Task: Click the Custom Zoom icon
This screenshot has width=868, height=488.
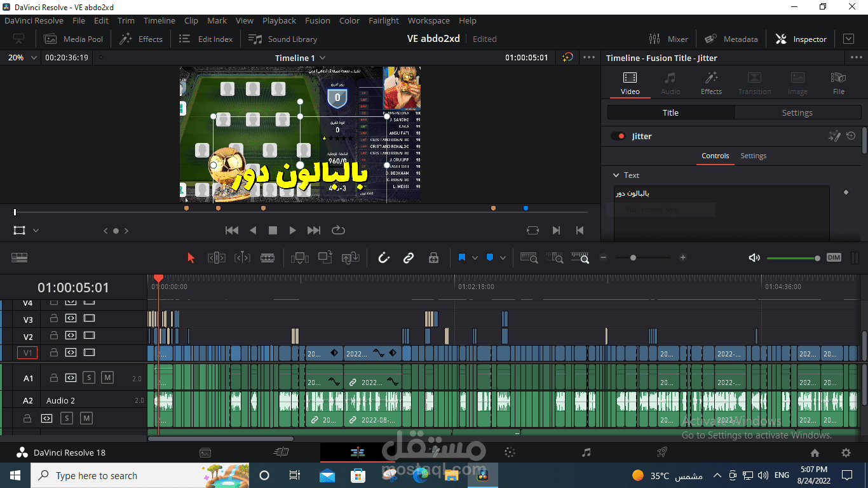Action: tap(580, 257)
